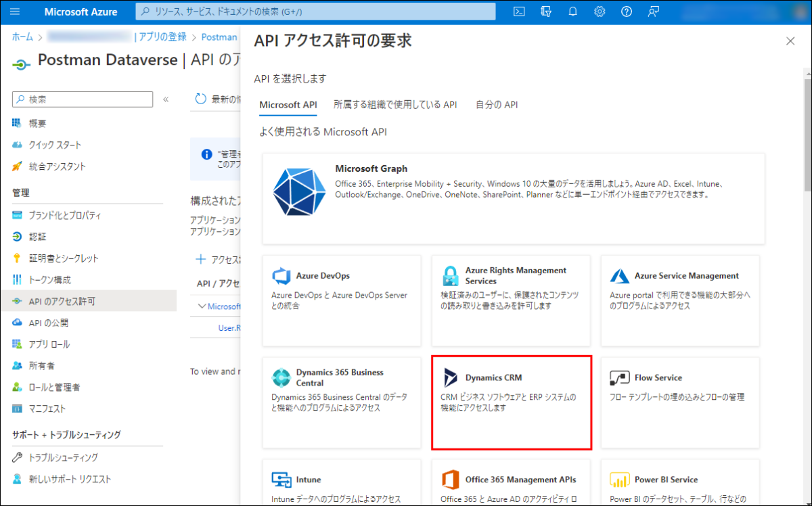Click the Flow Service icon
This screenshot has height=506, width=812.
click(x=619, y=377)
